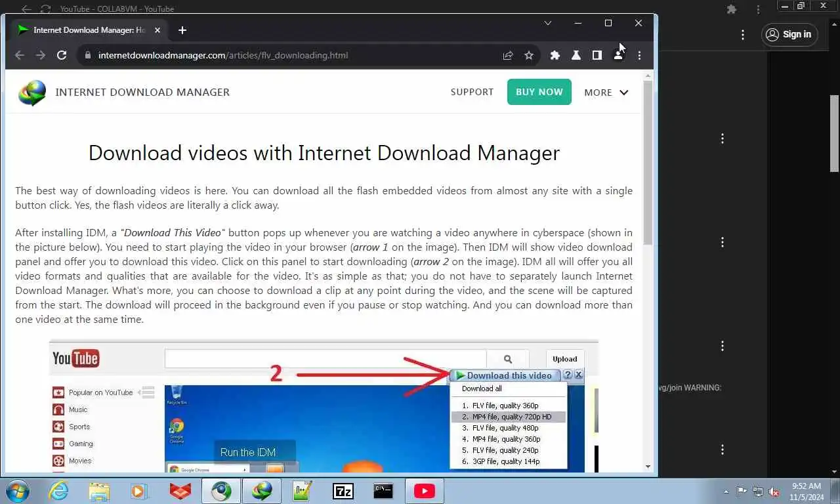Reload the IDM article page
840x504 pixels.
(62, 55)
